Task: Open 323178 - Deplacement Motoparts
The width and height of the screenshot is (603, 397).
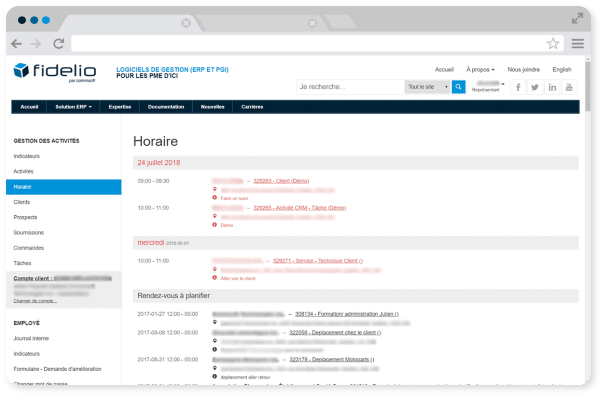Action: coord(331,359)
